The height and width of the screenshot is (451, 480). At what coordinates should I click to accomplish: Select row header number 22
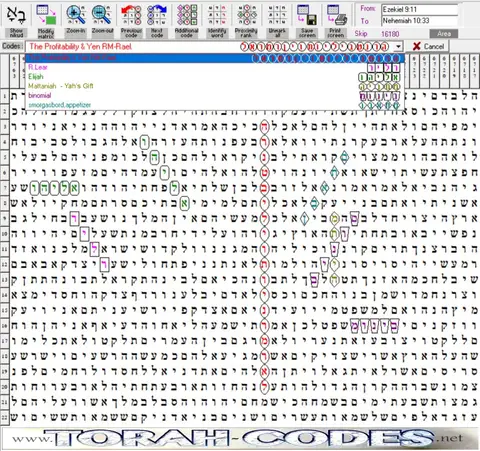pos(5,417)
